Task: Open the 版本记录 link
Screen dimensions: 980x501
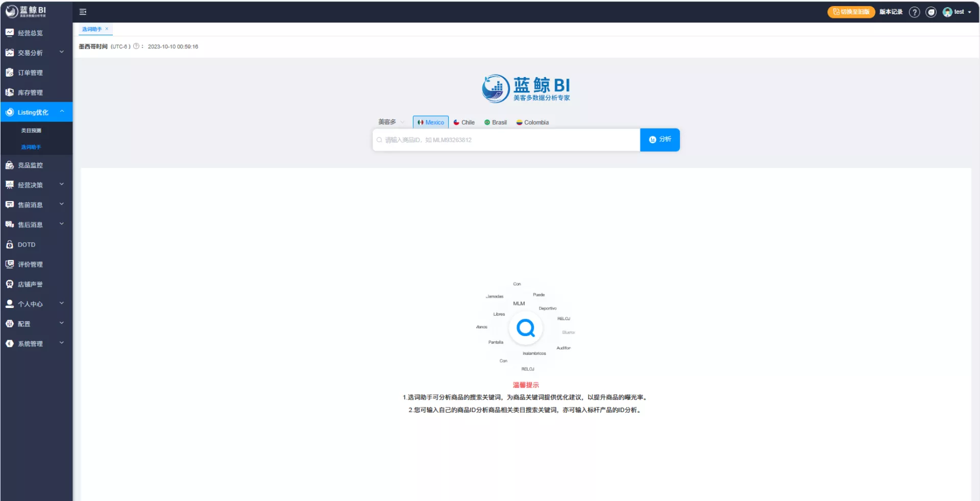Action: (891, 12)
